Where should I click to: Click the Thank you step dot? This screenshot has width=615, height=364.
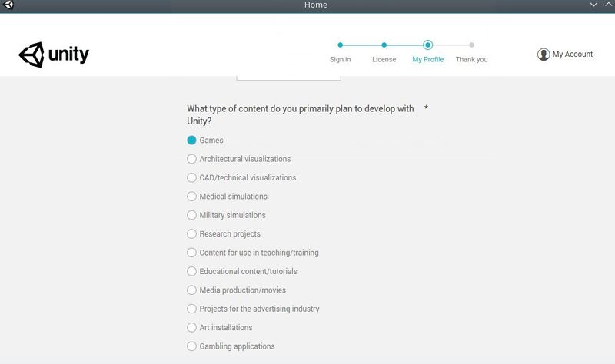click(471, 45)
